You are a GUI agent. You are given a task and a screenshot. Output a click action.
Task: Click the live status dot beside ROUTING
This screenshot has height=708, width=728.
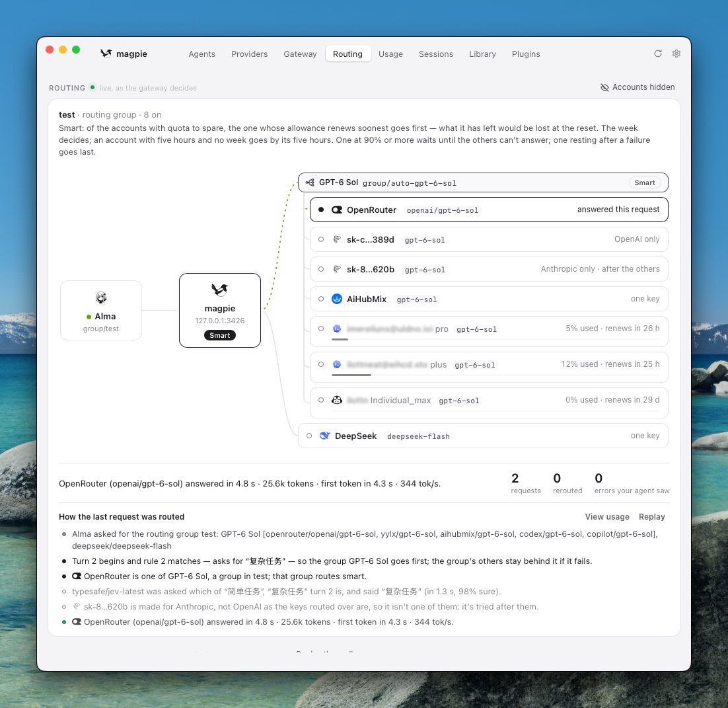92,87
